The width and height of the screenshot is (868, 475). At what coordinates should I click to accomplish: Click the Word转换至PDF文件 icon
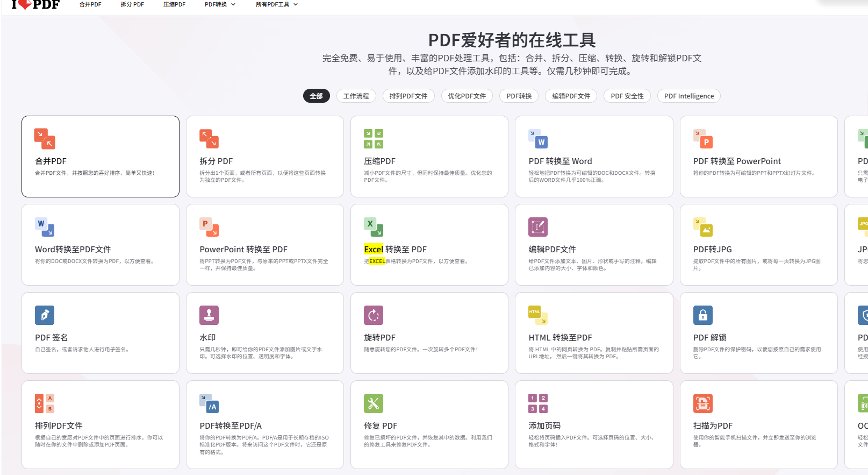coord(45,227)
